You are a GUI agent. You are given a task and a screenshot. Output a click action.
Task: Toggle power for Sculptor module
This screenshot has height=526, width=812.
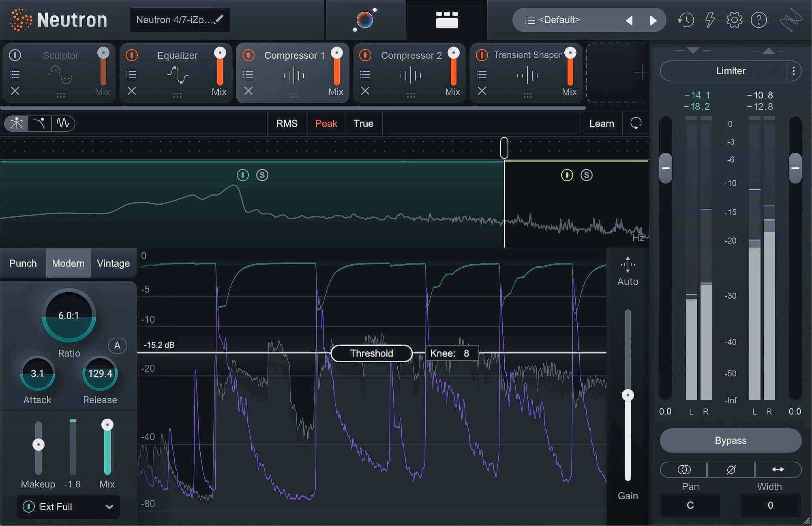coord(15,55)
